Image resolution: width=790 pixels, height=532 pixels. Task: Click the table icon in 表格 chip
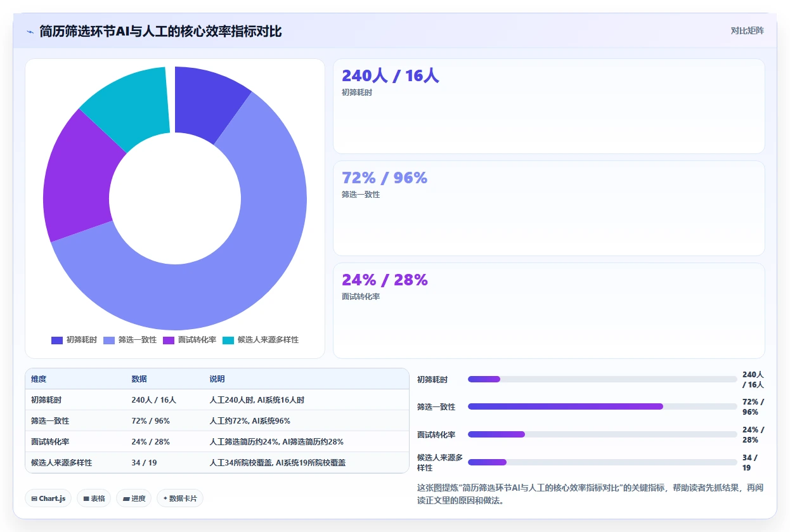86,498
